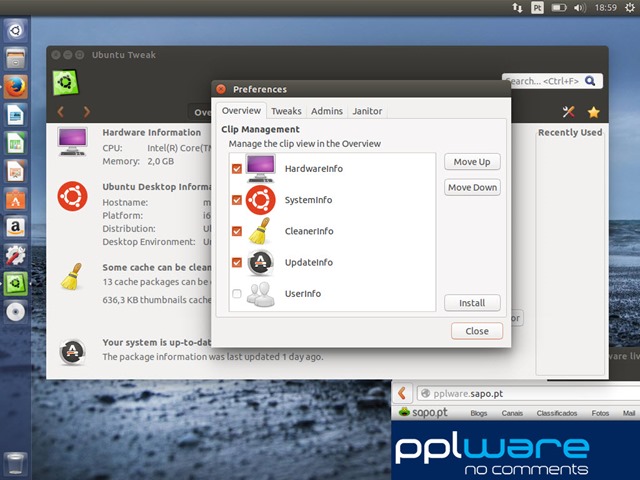Go back with Ubuntu Tweak's left arrow

pos(61,112)
